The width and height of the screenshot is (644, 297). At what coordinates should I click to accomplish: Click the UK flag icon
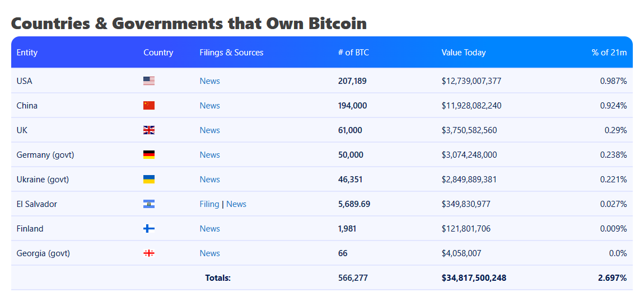point(149,130)
